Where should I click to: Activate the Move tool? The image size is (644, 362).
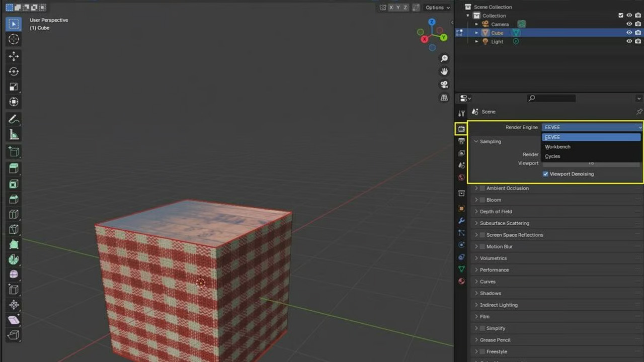tap(14, 56)
